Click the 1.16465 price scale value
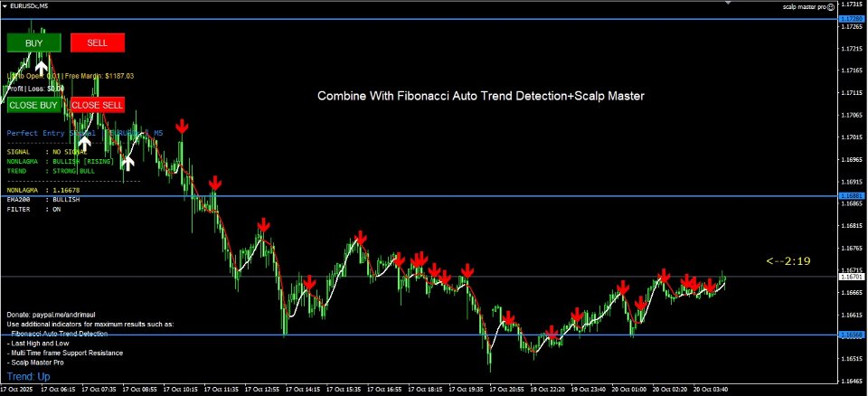 [851, 382]
